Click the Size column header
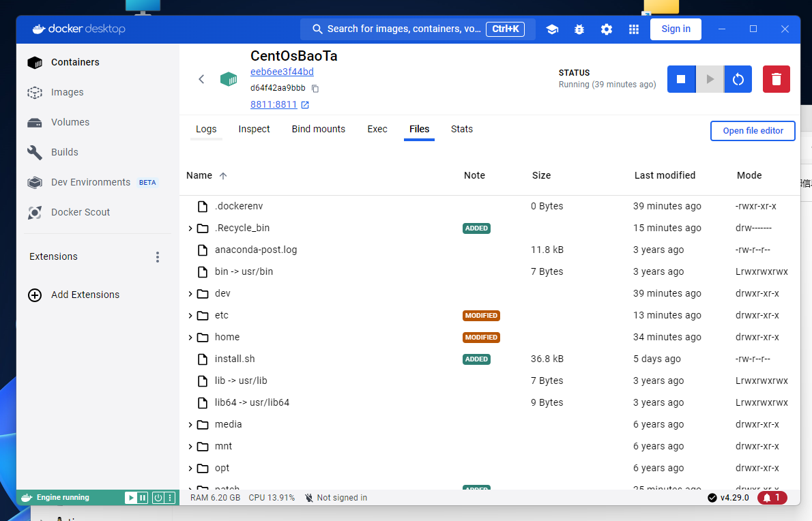 click(541, 175)
